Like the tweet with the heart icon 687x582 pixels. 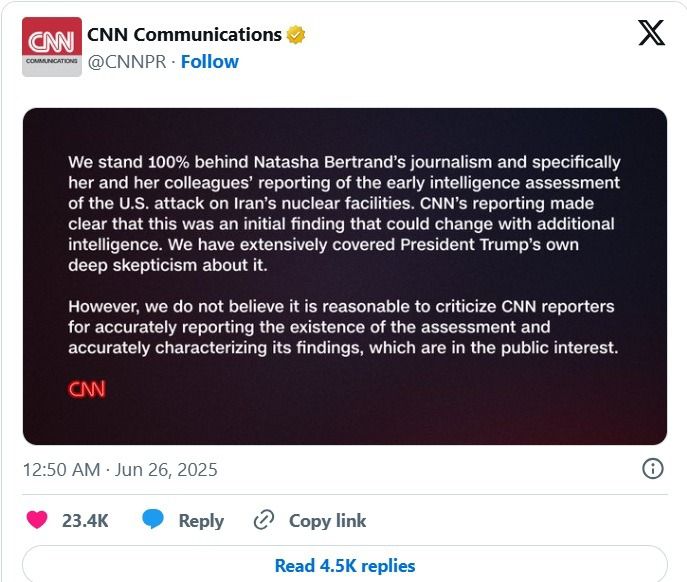(37, 520)
